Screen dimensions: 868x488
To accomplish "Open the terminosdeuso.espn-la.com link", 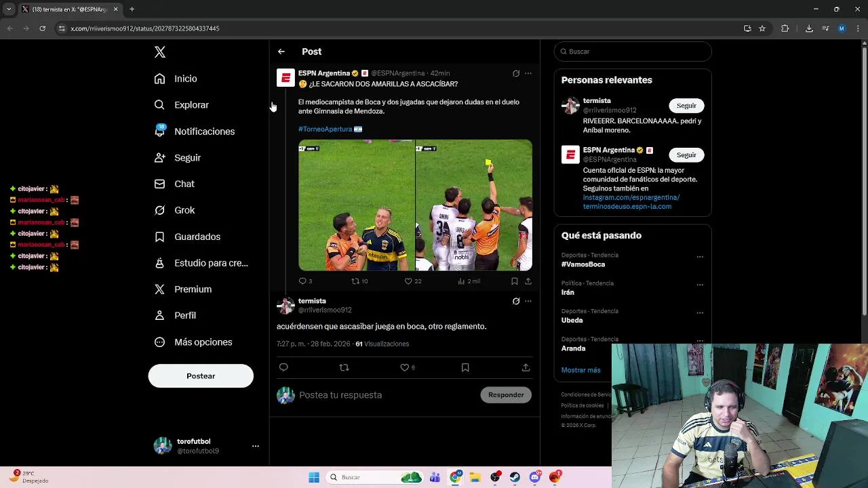I will pos(627,207).
